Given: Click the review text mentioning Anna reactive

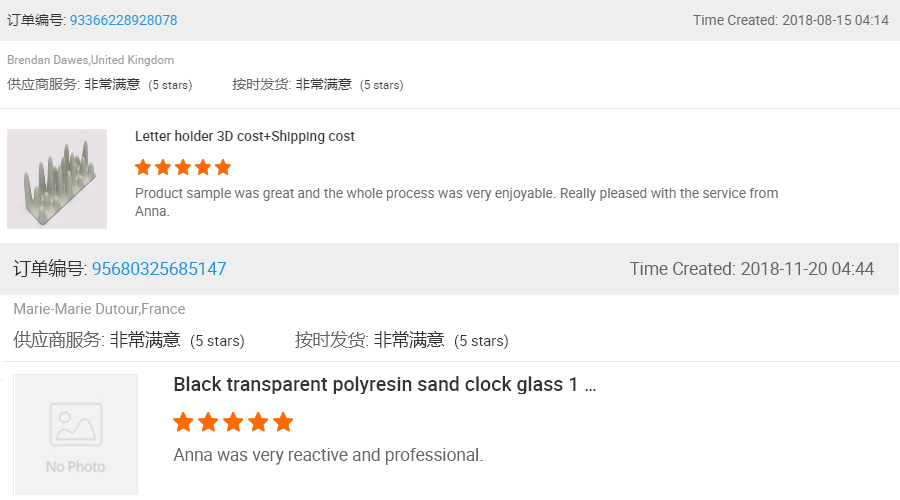Looking at the screenshot, I should 328,455.
